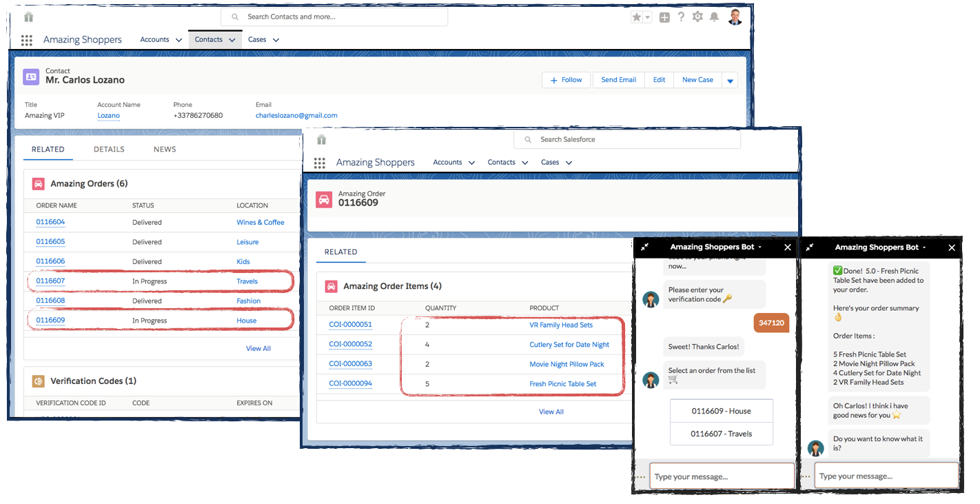Screen dimensions: 980x504
Task: Click the charleslozano@gmail.com email link
Action: tap(296, 116)
